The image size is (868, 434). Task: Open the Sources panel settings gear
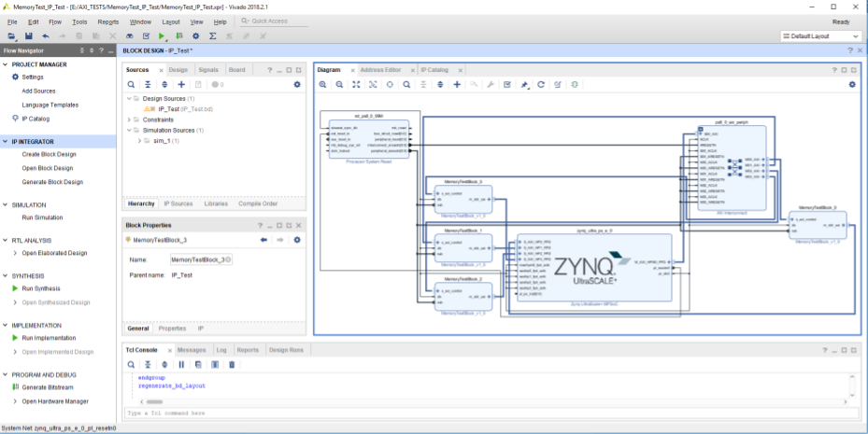point(297,85)
